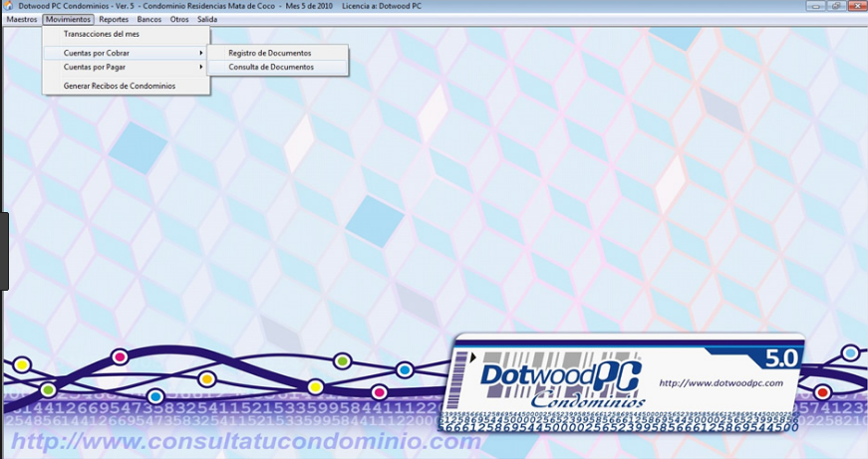Select Consulta de Documentos
Screen dimensions: 868x459
point(277,67)
